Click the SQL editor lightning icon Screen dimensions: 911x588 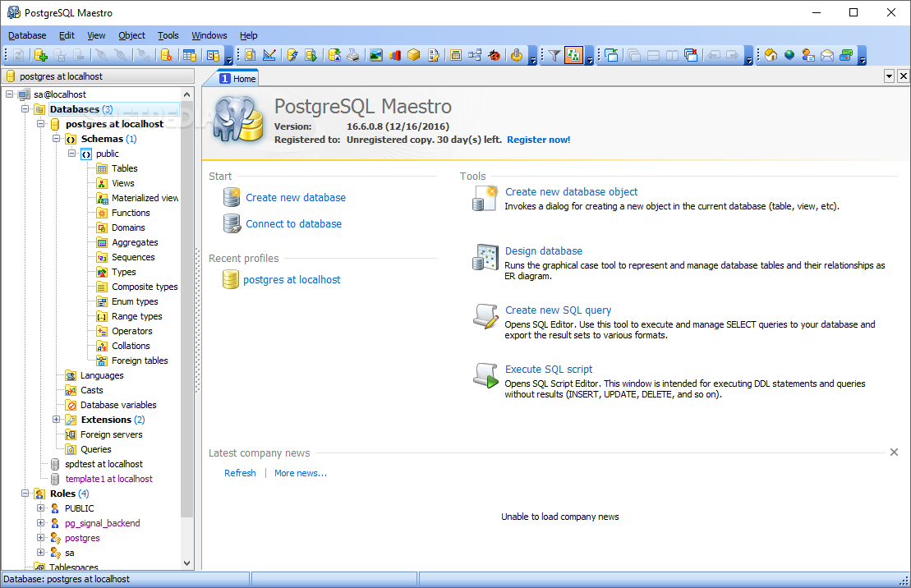292,55
